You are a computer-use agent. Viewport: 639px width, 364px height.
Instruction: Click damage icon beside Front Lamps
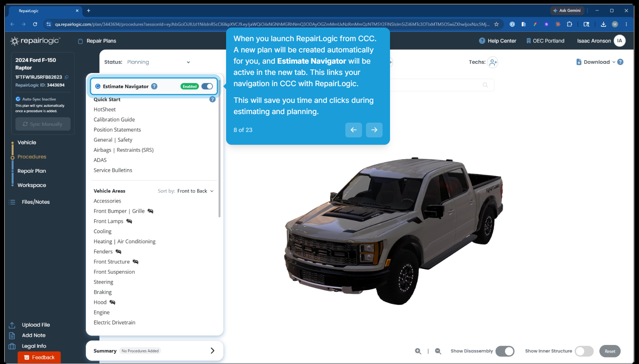point(129,221)
